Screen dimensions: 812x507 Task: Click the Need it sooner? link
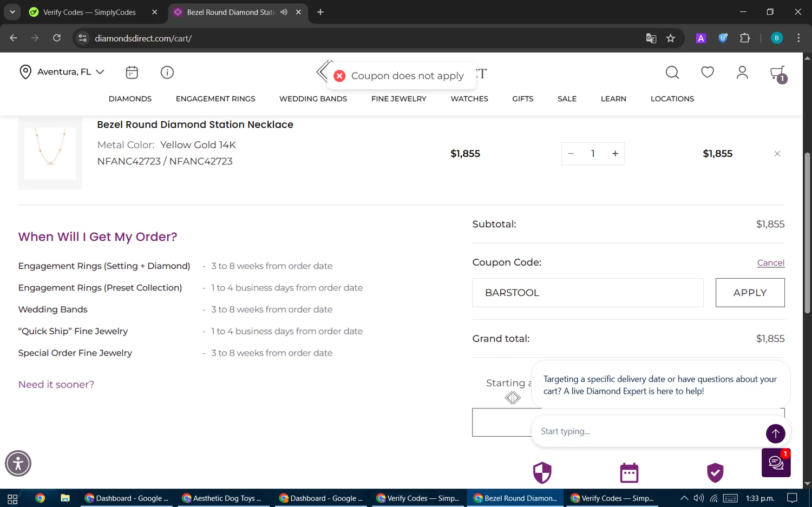pos(56,384)
